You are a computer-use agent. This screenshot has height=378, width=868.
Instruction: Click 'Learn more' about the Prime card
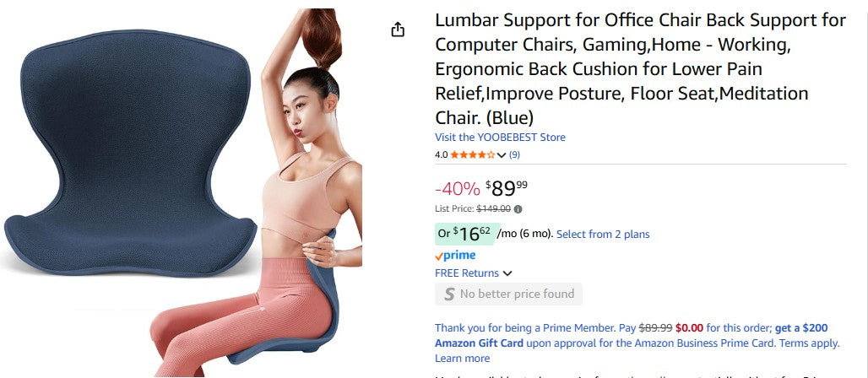click(x=462, y=358)
